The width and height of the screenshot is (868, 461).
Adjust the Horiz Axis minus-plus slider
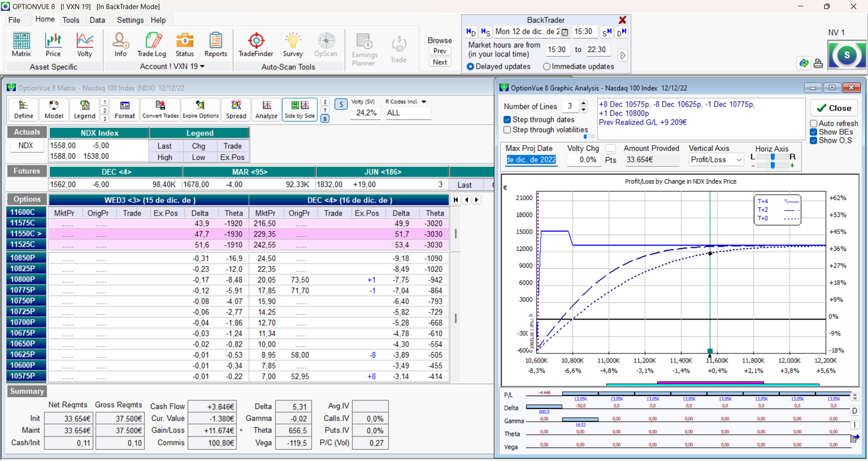coord(773,165)
